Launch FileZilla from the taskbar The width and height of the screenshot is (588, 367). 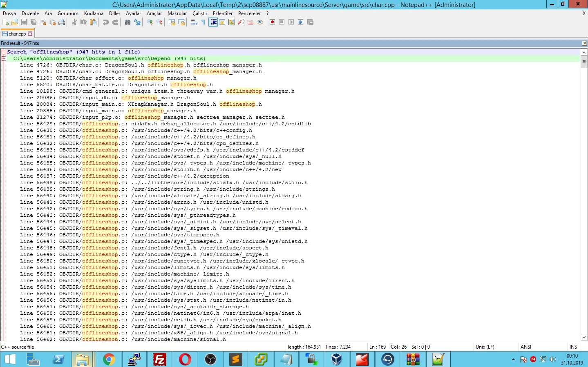point(159,359)
